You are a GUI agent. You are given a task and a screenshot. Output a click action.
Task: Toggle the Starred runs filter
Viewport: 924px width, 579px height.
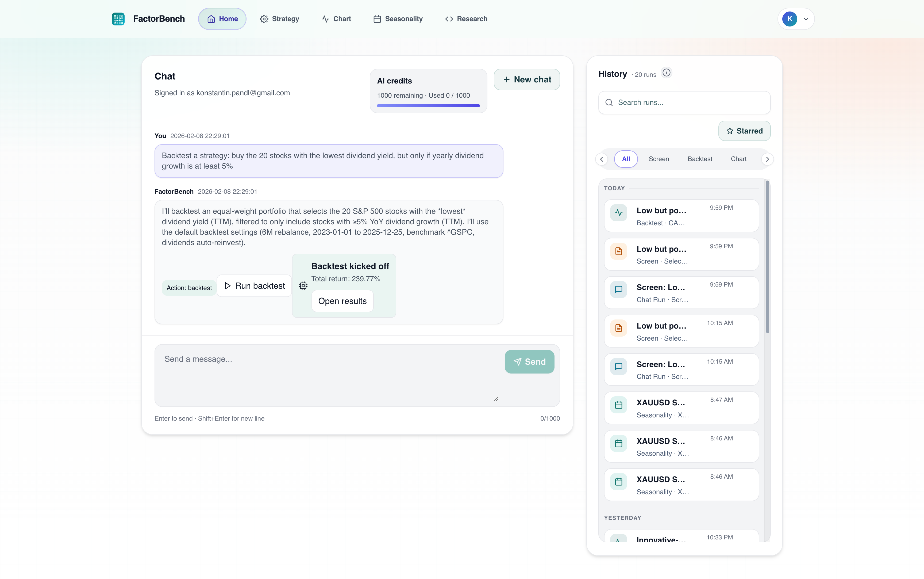pos(744,131)
